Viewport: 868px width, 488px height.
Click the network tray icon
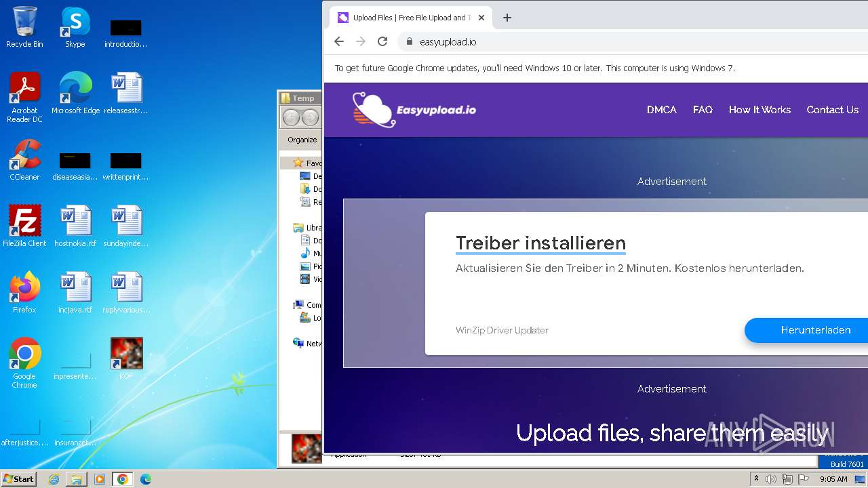point(787,479)
